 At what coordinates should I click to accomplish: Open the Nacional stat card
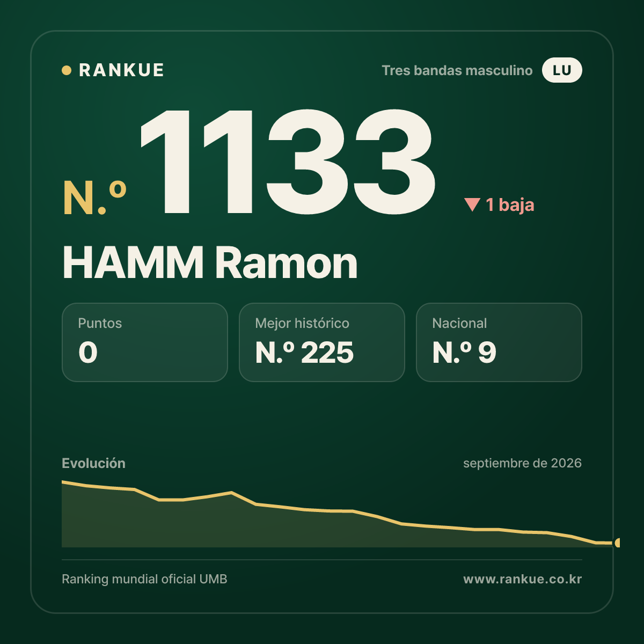pyautogui.click(x=499, y=342)
